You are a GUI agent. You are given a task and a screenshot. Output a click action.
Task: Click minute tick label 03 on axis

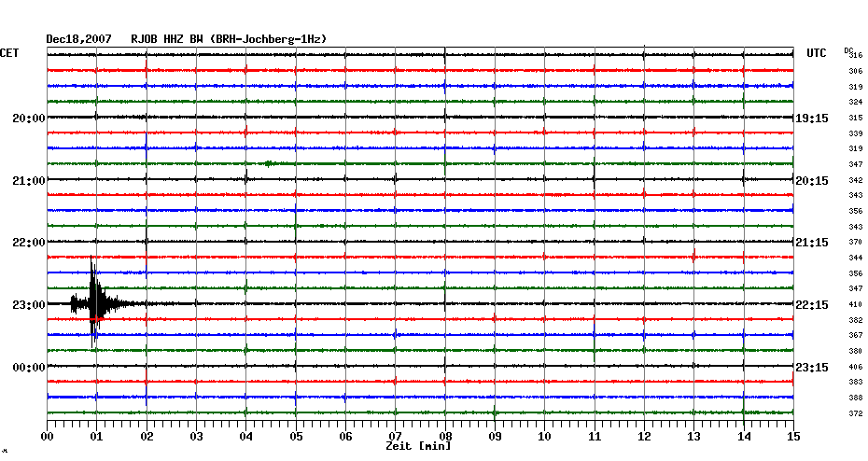(x=197, y=437)
